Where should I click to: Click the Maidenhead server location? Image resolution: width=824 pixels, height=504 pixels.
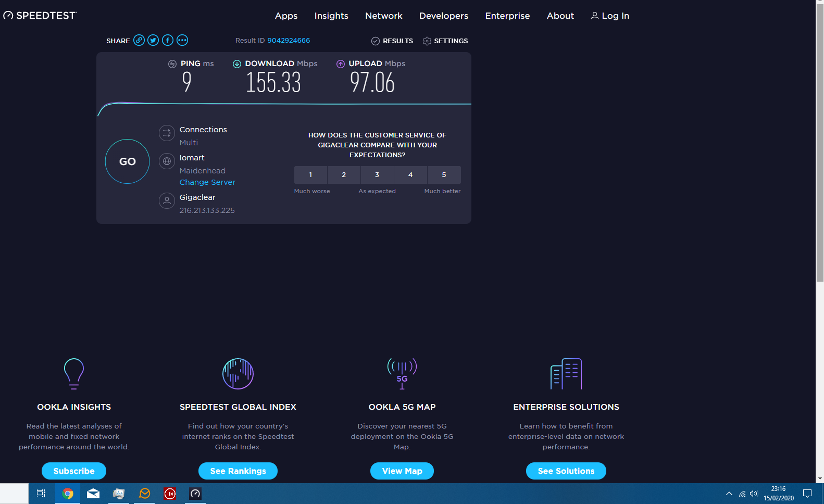(203, 171)
